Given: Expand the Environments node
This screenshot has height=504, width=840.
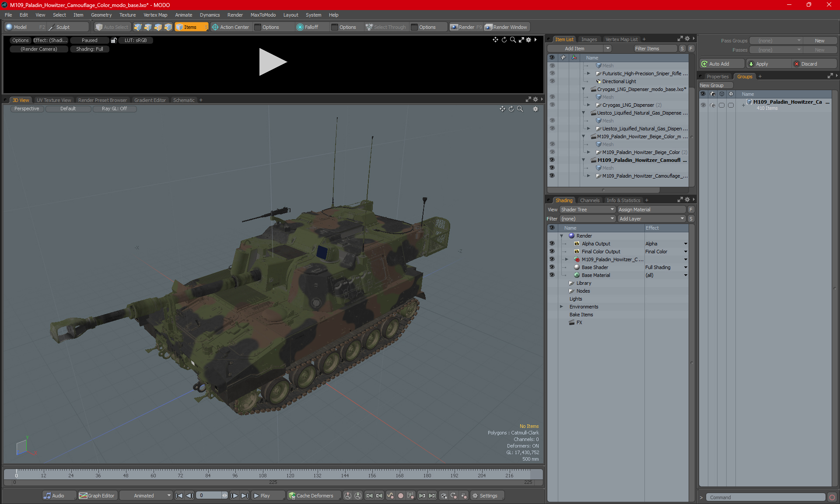Looking at the screenshot, I should [x=562, y=307].
